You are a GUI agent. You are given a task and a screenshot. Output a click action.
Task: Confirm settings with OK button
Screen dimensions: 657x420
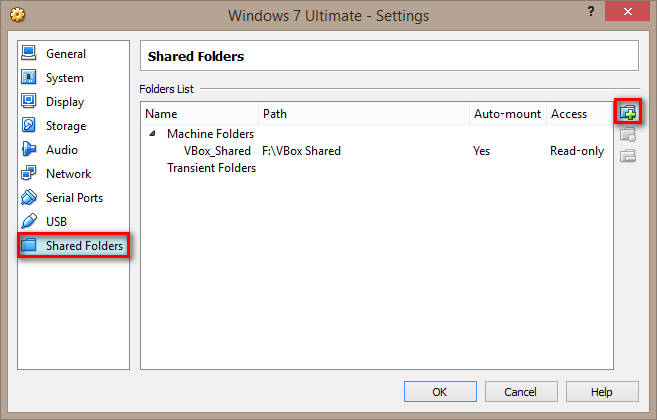click(x=440, y=391)
